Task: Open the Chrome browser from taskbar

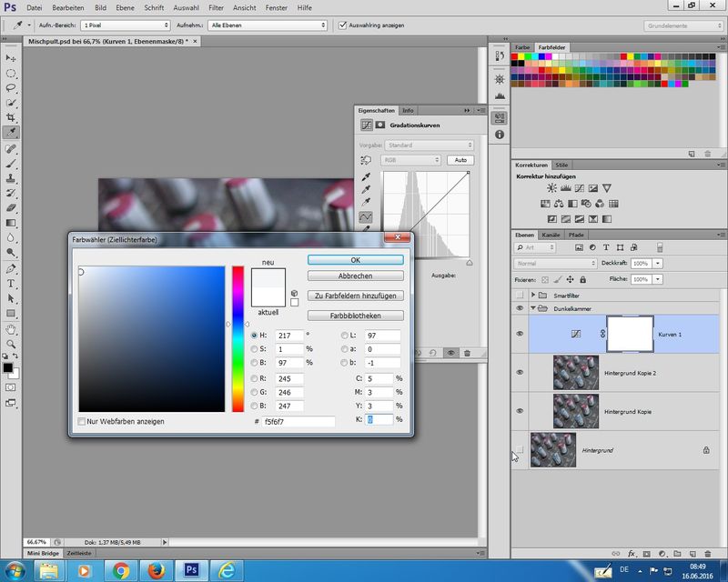Action: 121,569
